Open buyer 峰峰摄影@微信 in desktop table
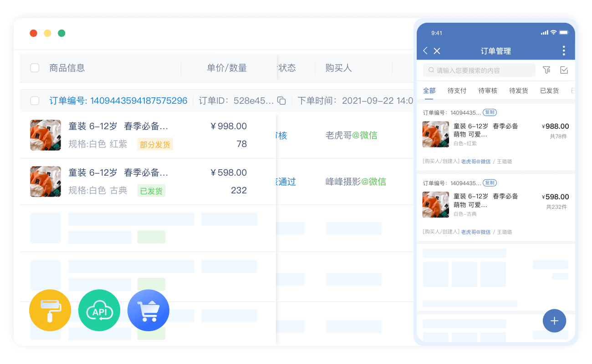The image size is (592, 364). (x=356, y=182)
